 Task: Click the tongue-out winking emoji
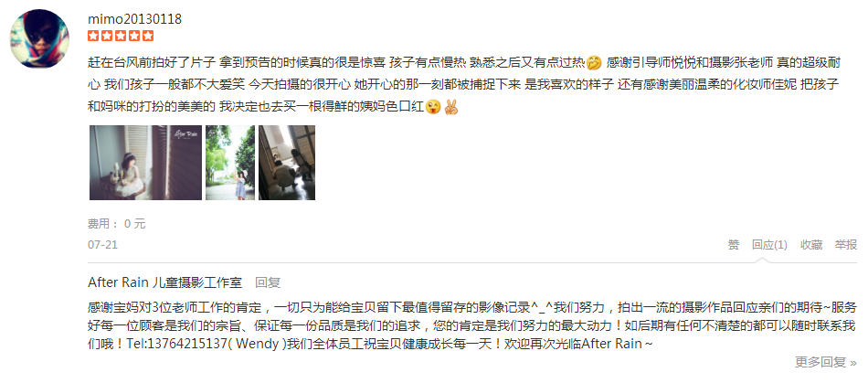coord(433,107)
